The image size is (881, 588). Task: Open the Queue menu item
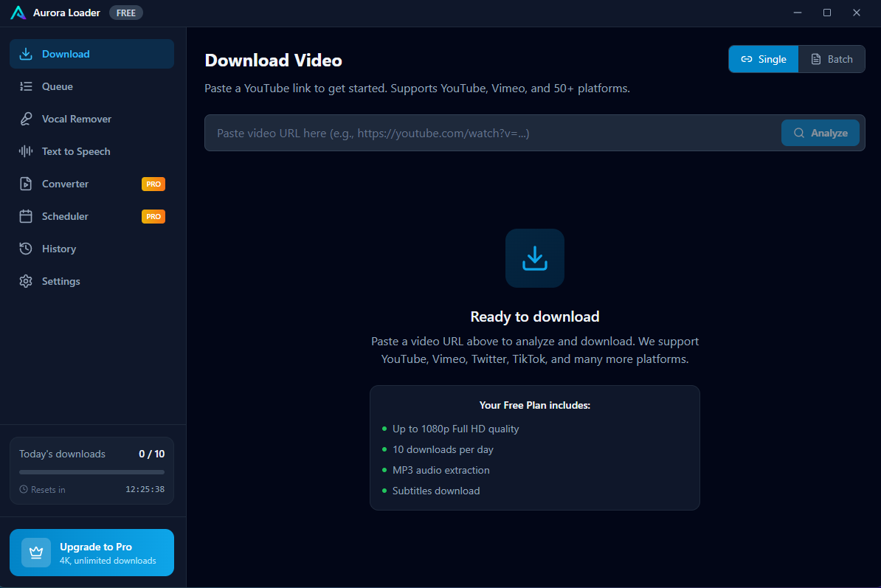pyautogui.click(x=58, y=86)
